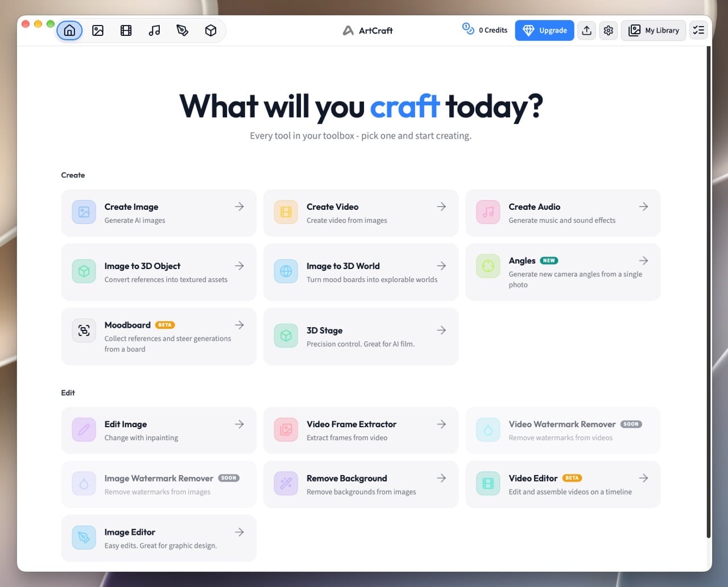This screenshot has height=587, width=728.
Task: Click the arrow on Video Editor card
Action: [643, 478]
